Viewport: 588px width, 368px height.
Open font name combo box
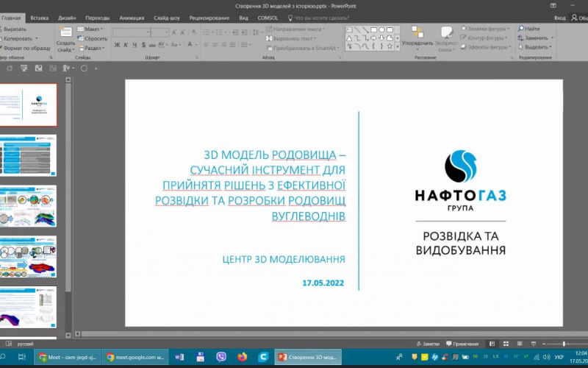(x=132, y=32)
